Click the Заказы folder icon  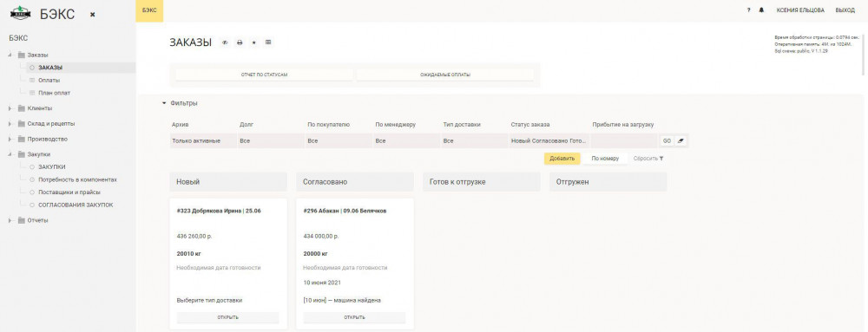(22, 55)
